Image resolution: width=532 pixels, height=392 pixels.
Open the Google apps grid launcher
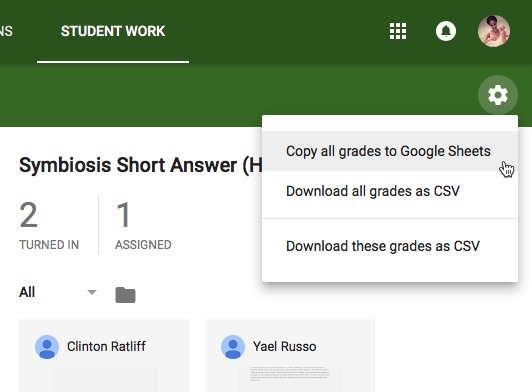click(398, 31)
